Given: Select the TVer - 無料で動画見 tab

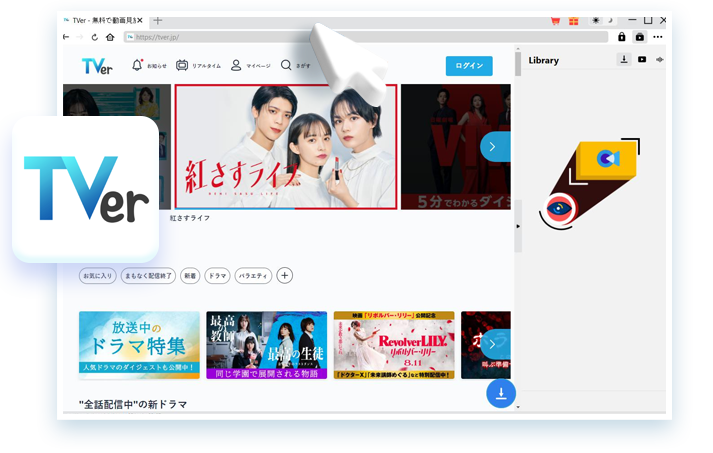Looking at the screenshot, I should tap(103, 20).
